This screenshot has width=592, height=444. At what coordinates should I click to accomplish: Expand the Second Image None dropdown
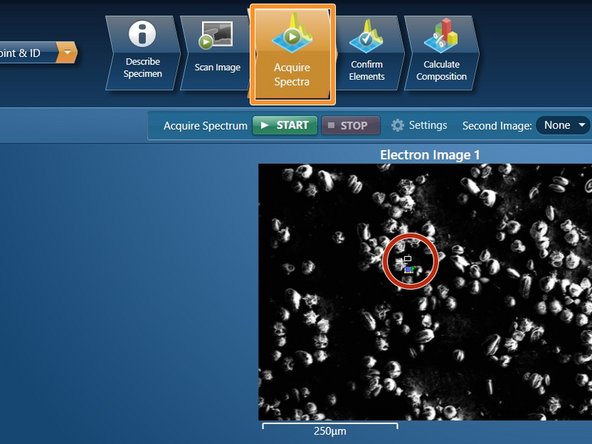(563, 125)
